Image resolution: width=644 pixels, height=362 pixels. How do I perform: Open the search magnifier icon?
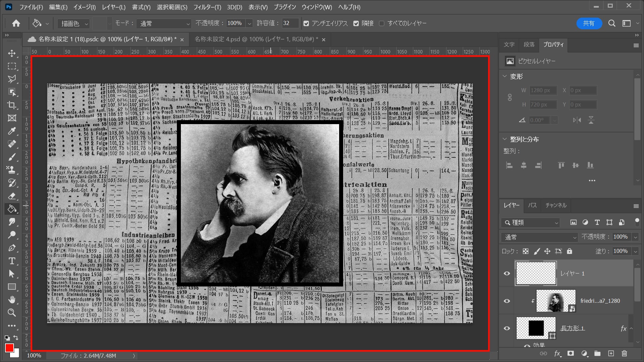(x=612, y=23)
